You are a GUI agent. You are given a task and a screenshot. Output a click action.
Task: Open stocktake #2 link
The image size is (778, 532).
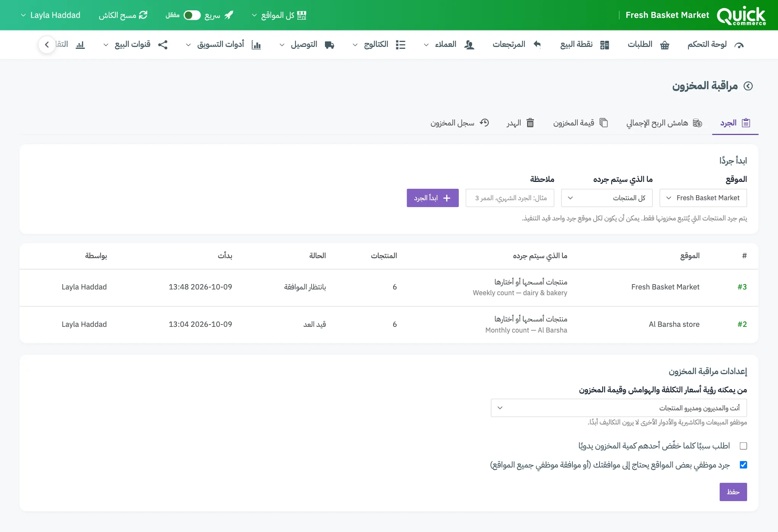point(742,324)
